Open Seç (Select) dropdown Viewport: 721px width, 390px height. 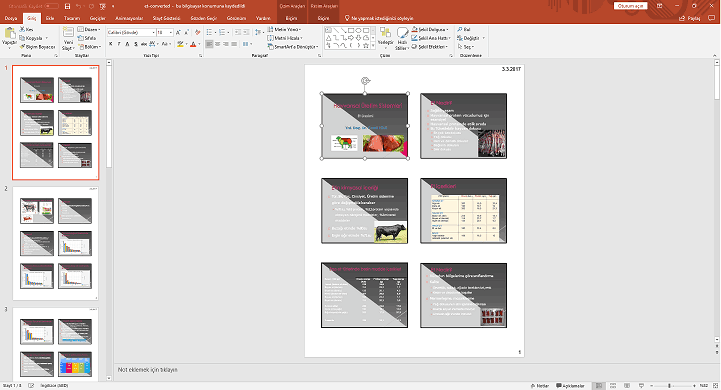(x=465, y=47)
